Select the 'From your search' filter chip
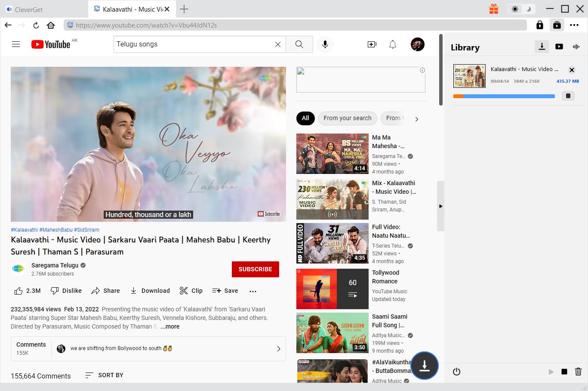 347,118
